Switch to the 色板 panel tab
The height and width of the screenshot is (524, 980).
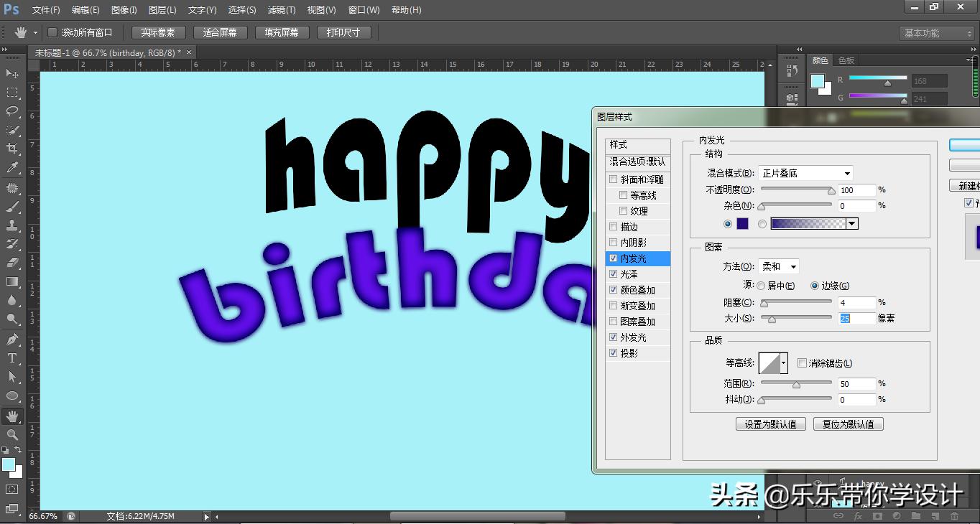point(846,60)
